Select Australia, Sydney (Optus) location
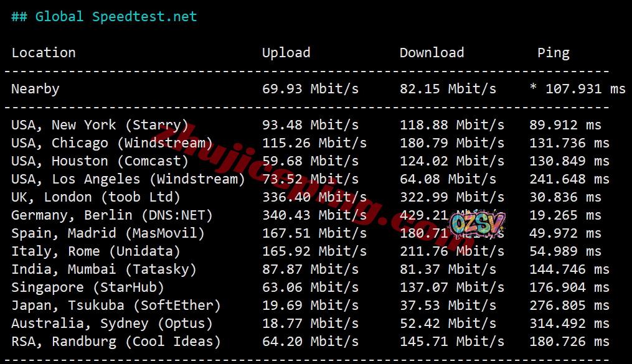This screenshot has height=364, width=632. click(x=112, y=324)
